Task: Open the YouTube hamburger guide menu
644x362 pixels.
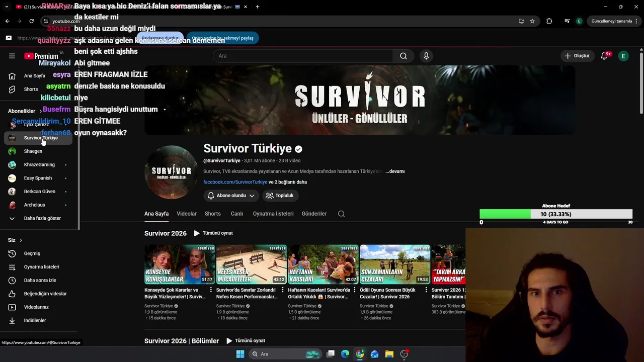Action: 12,56
